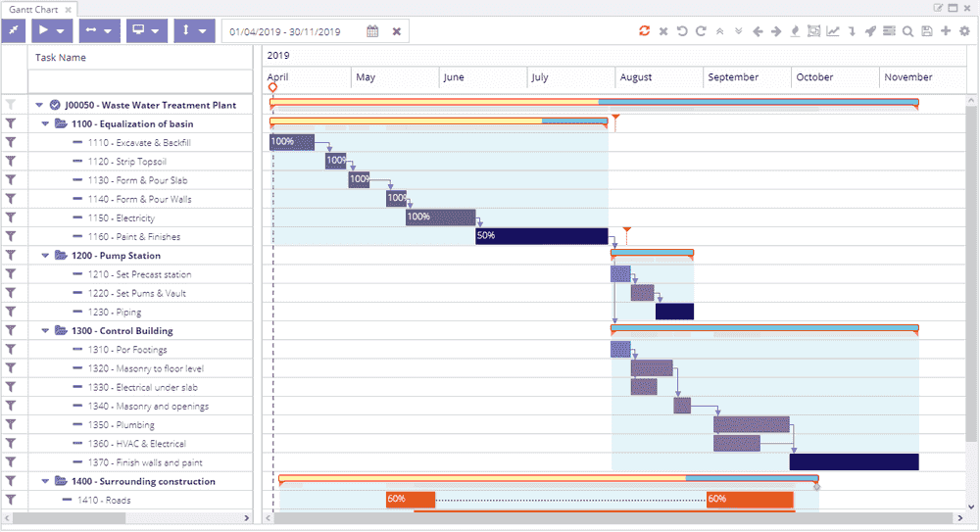Click the dark blue Piping task bar
Screen dimensions: 980x532
click(x=674, y=312)
